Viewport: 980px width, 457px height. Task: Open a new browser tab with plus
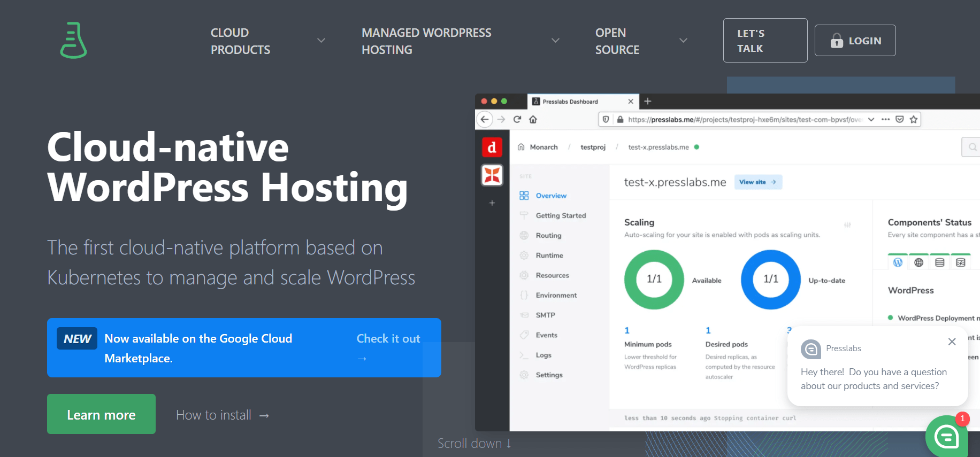(648, 101)
